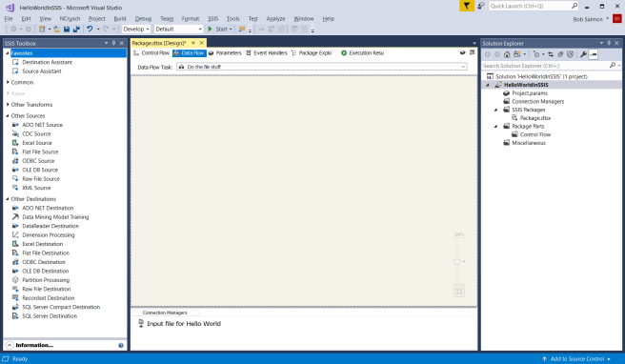Image resolution: width=625 pixels, height=364 pixels.
Task: Pin the Solution Explorer panel
Action: coord(609,43)
